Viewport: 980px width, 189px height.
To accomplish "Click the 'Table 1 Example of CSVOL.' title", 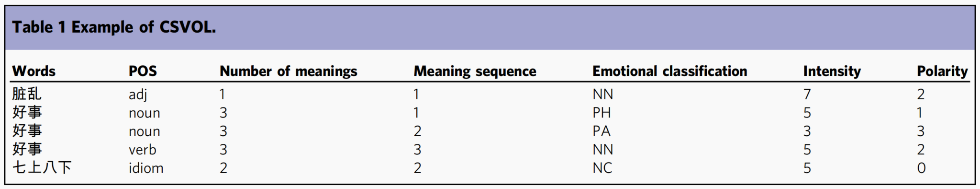I will [114, 27].
